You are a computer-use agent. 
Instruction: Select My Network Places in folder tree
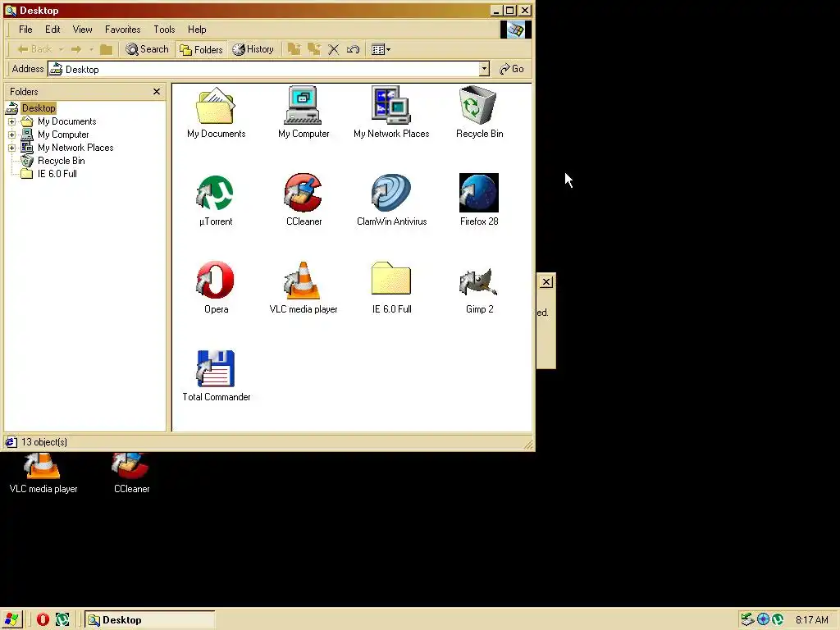coord(75,148)
